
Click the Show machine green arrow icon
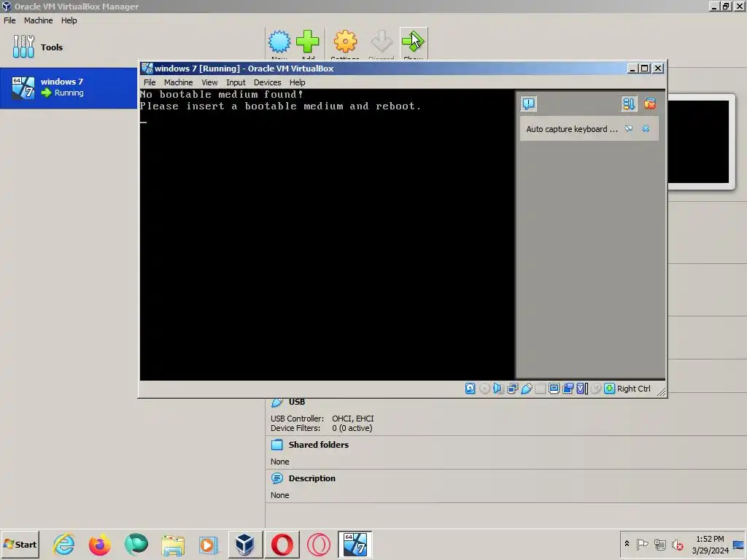pyautogui.click(x=413, y=42)
